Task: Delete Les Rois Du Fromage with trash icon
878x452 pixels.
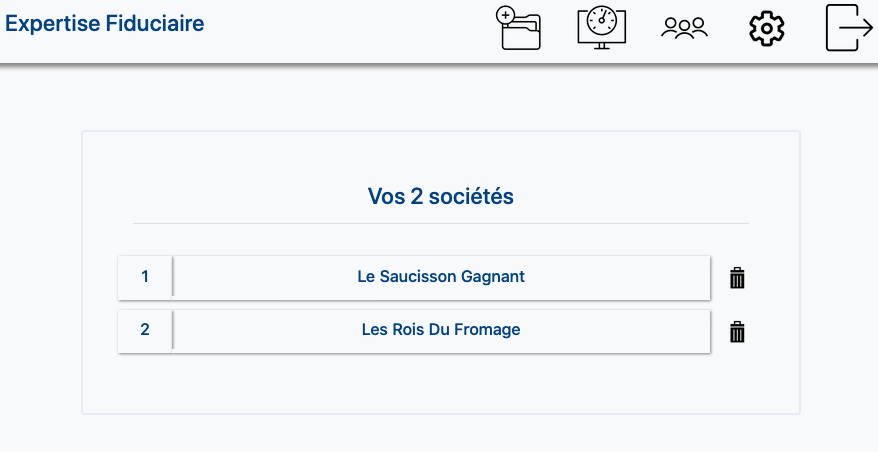Action: coord(737,332)
